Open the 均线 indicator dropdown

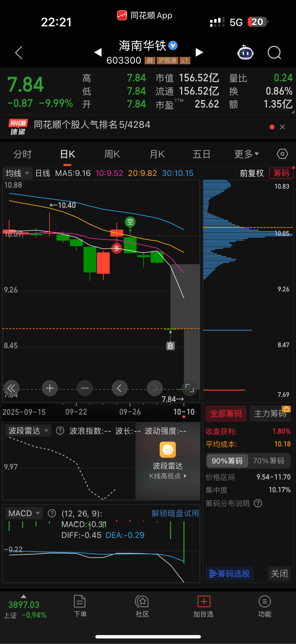(17, 173)
